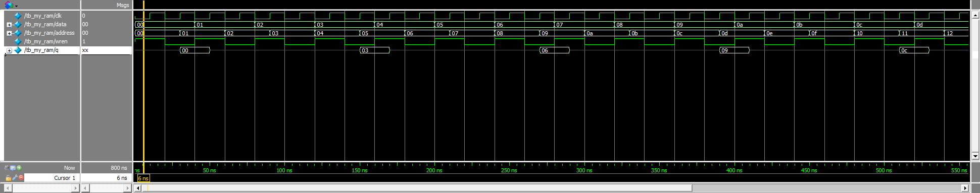Expand the /tb_my_ram/q bus

(x=9, y=50)
